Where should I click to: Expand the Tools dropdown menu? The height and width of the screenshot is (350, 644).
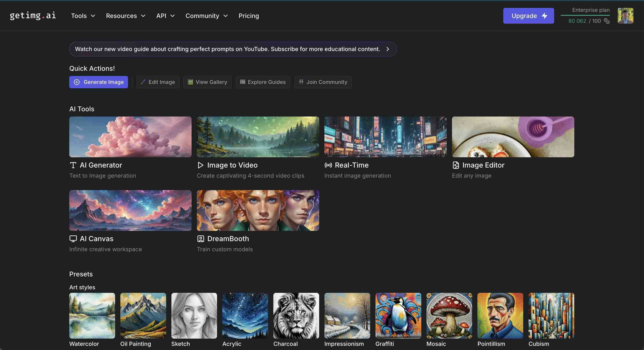(x=83, y=16)
